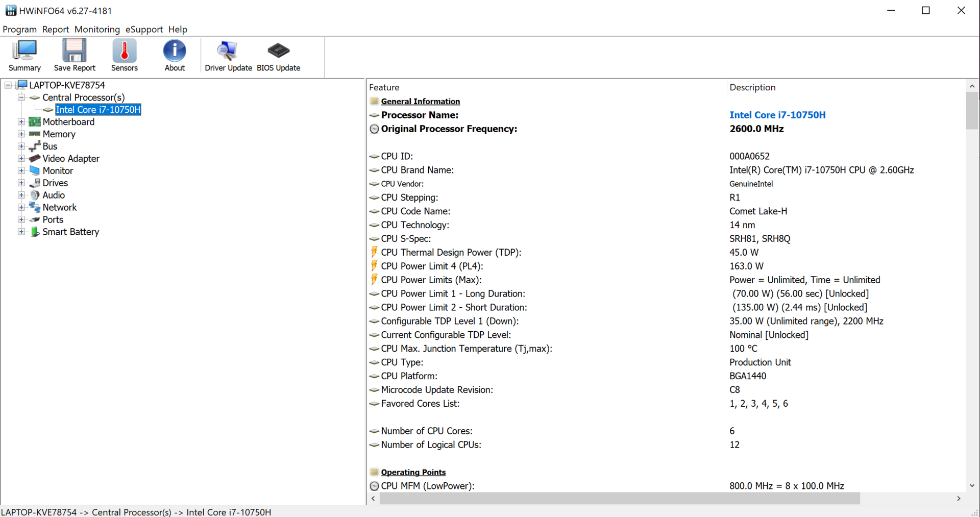Screen dimensions: 980x517
Task: Open the About info icon
Action: click(175, 51)
